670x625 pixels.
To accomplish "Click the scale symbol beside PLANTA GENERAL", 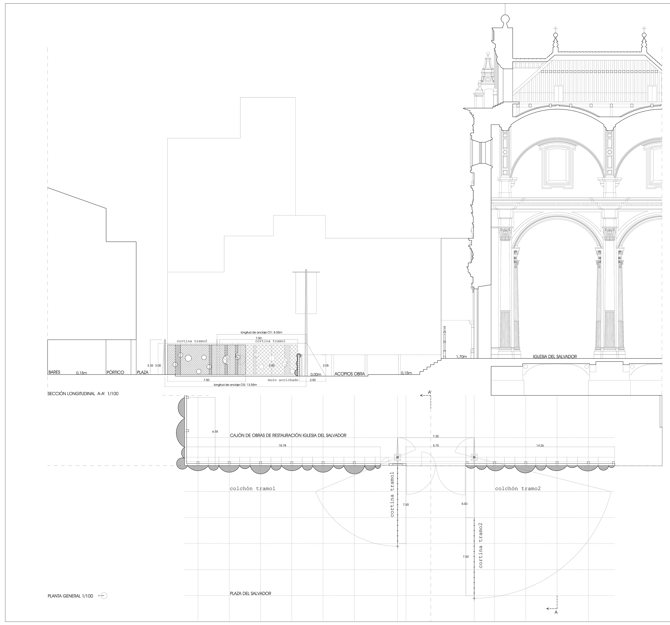I will 105,595.
